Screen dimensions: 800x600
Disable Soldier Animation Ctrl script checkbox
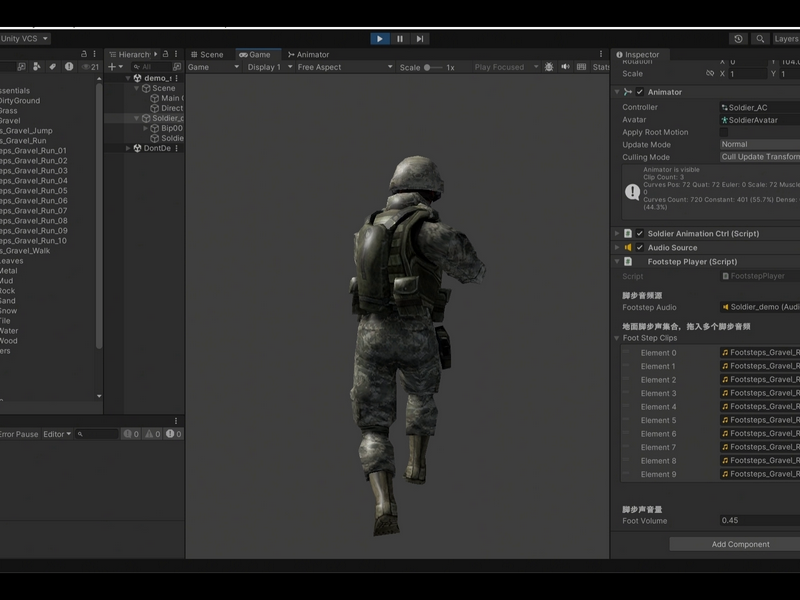tap(640, 234)
